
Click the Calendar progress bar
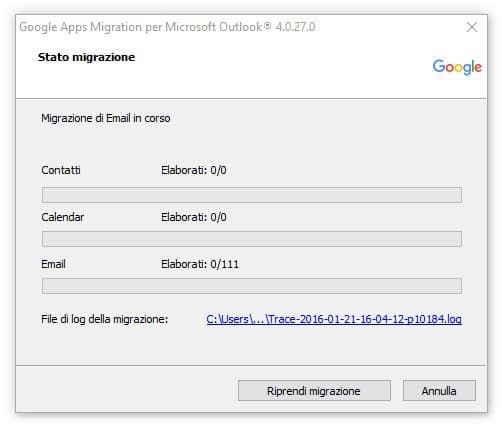[252, 239]
